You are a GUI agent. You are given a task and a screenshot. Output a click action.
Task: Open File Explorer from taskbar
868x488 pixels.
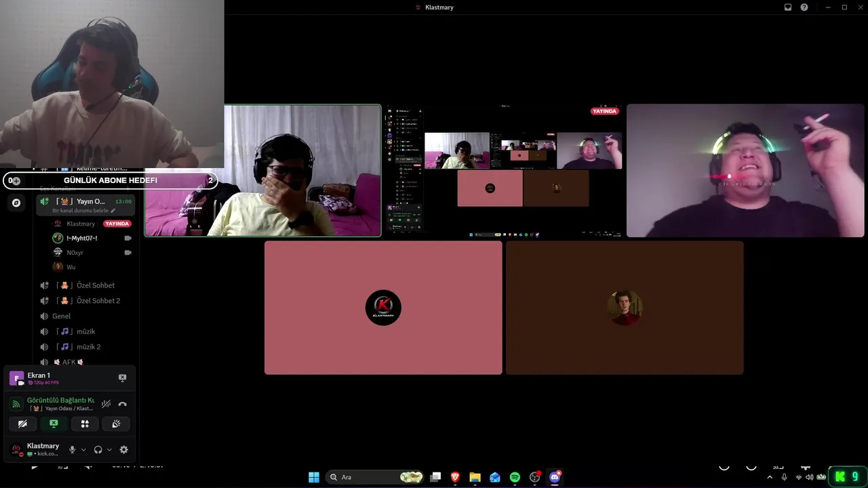tap(475, 477)
